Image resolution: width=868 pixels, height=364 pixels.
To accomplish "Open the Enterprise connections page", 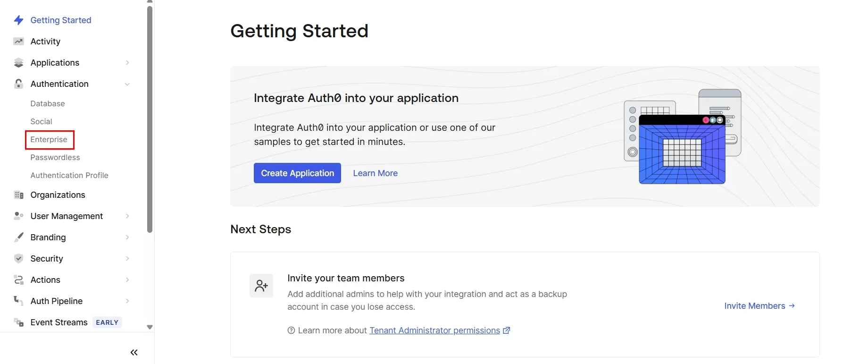I will [49, 139].
